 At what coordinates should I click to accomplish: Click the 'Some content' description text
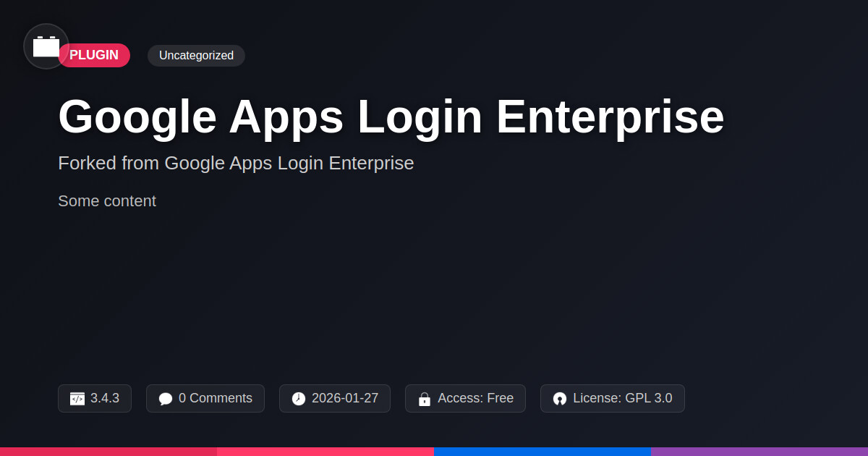tap(107, 201)
